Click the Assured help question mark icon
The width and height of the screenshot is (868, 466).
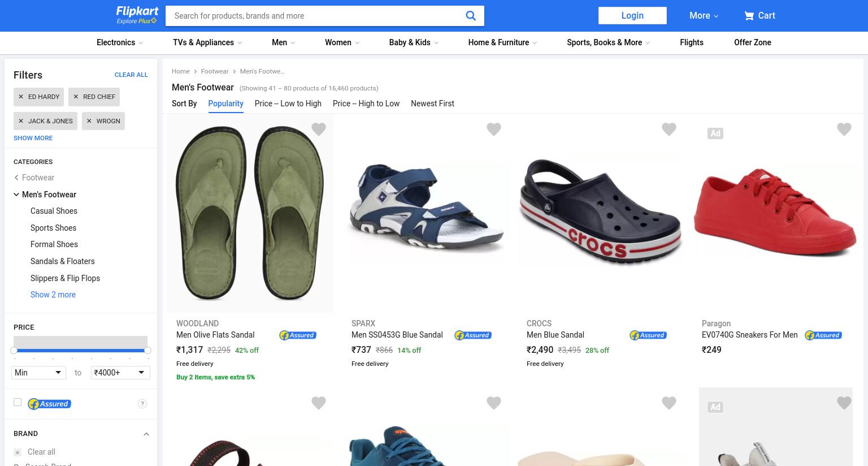[142, 404]
